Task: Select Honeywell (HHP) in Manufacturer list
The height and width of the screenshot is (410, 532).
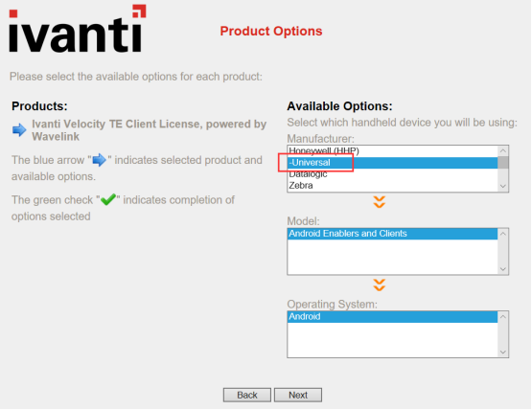Action: point(393,151)
